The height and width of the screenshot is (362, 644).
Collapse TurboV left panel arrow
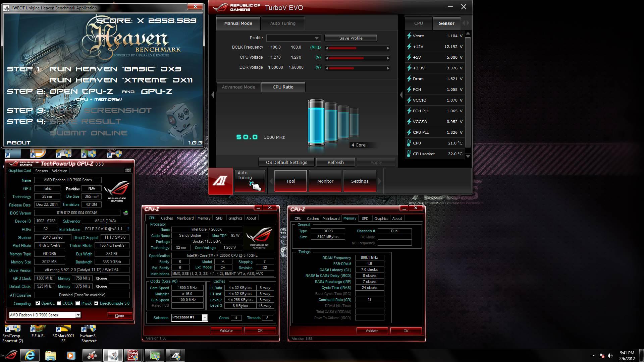(213, 95)
